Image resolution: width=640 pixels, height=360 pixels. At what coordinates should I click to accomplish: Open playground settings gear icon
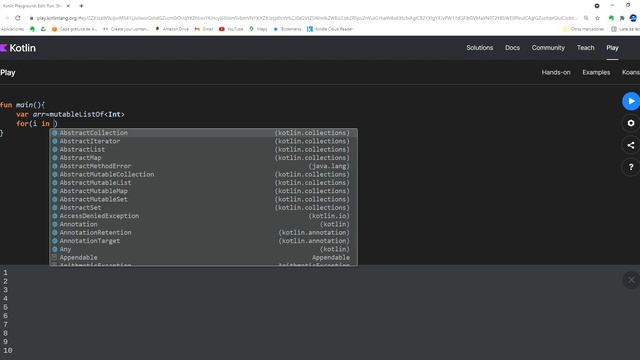[631, 123]
